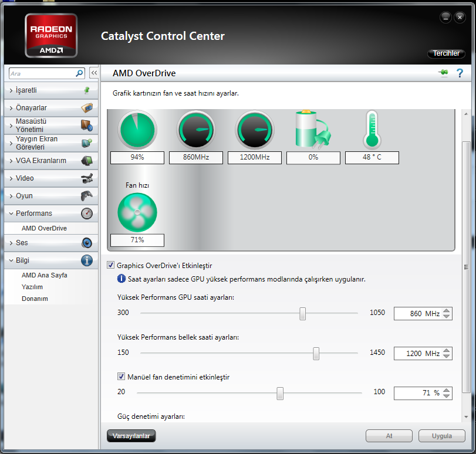Click the 1200MHz memory clock gauge
Image resolution: width=476 pixels, height=454 pixels.
pyautogui.click(x=255, y=130)
